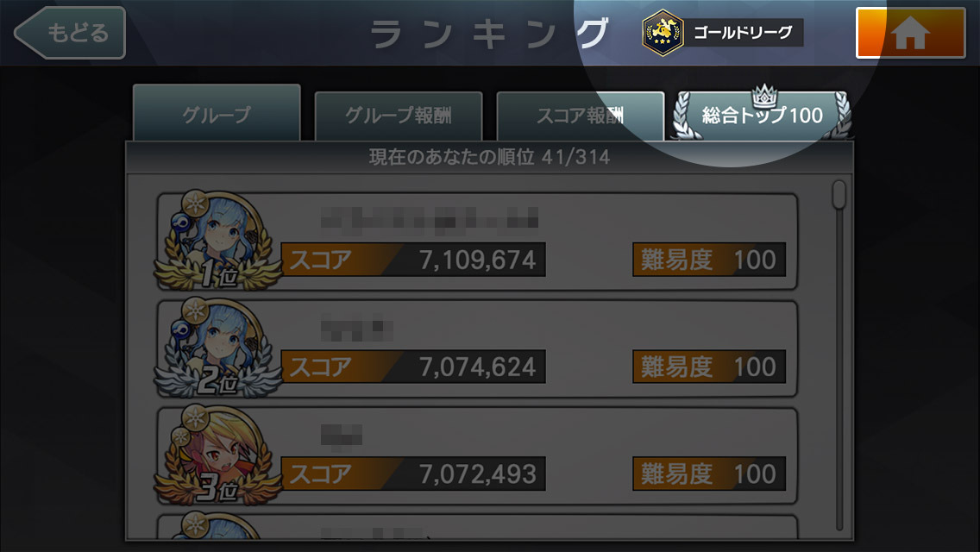Switch to the グループ報酬 tab

coord(399,116)
